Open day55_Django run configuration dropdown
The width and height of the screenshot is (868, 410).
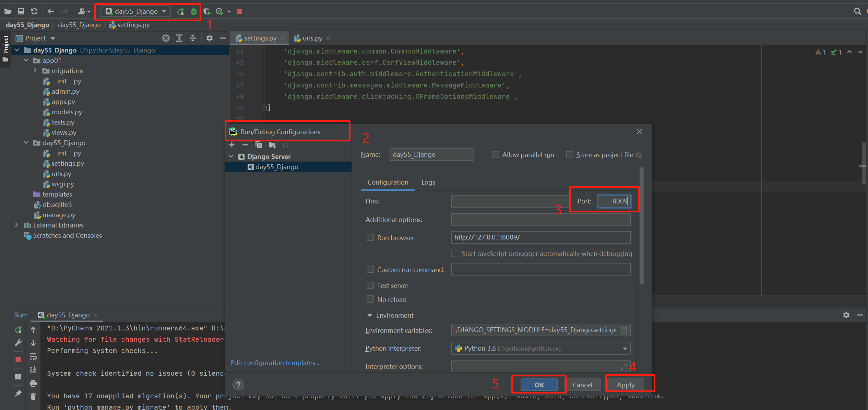pyautogui.click(x=136, y=11)
